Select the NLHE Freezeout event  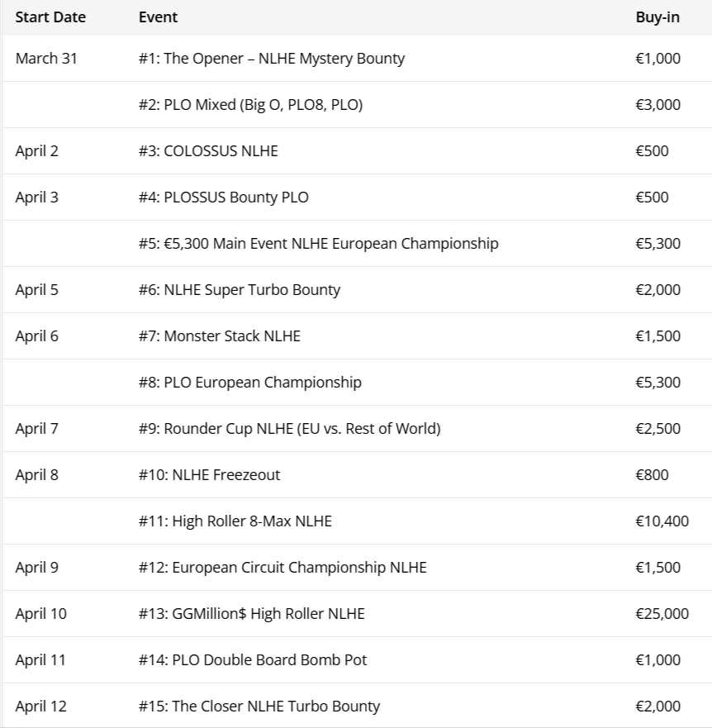point(209,475)
